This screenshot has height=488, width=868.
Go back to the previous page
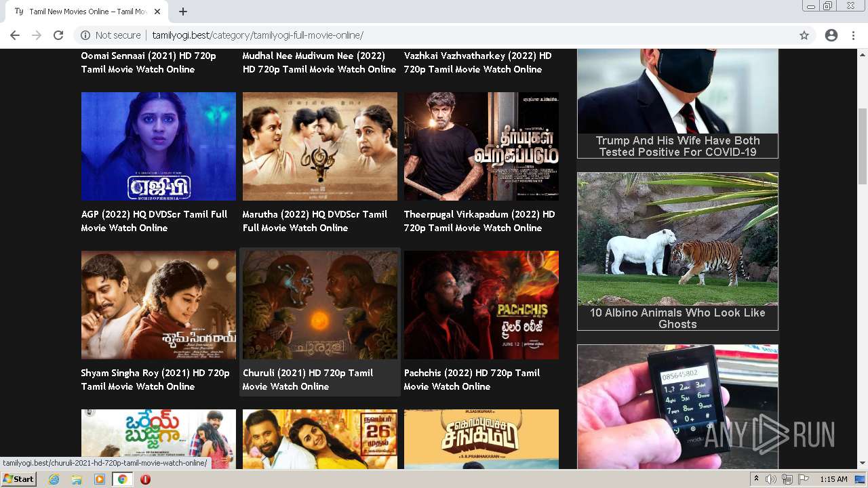15,35
